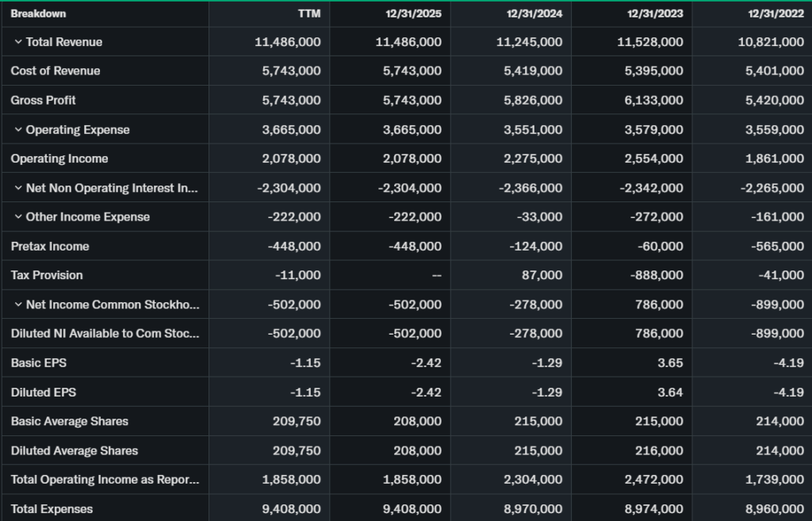Expand the Other Income Expense row
The width and height of the screenshot is (812, 521).
point(17,217)
